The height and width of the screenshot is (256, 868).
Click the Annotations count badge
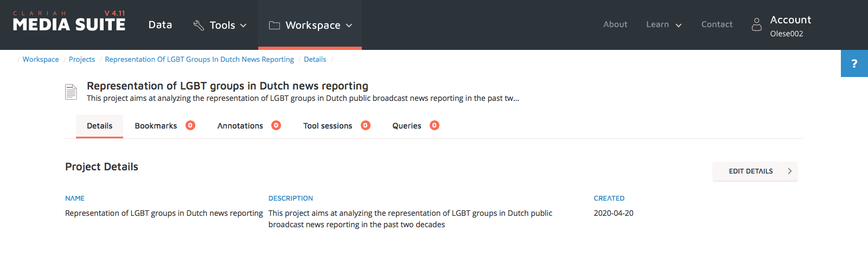pos(276,125)
